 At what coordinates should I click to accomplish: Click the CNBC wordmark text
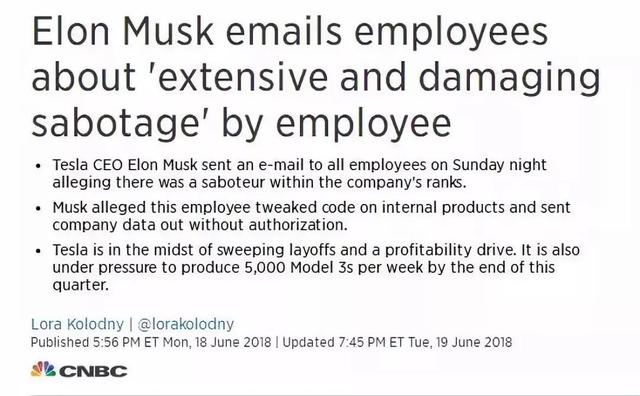pos(93,371)
